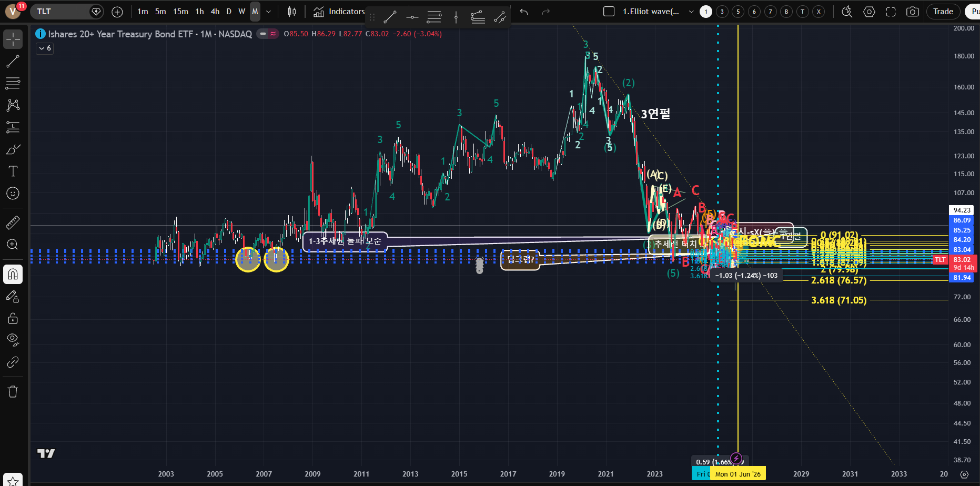The height and width of the screenshot is (486, 980).
Task: Take a chart snapshot with camera icon
Action: 913,12
